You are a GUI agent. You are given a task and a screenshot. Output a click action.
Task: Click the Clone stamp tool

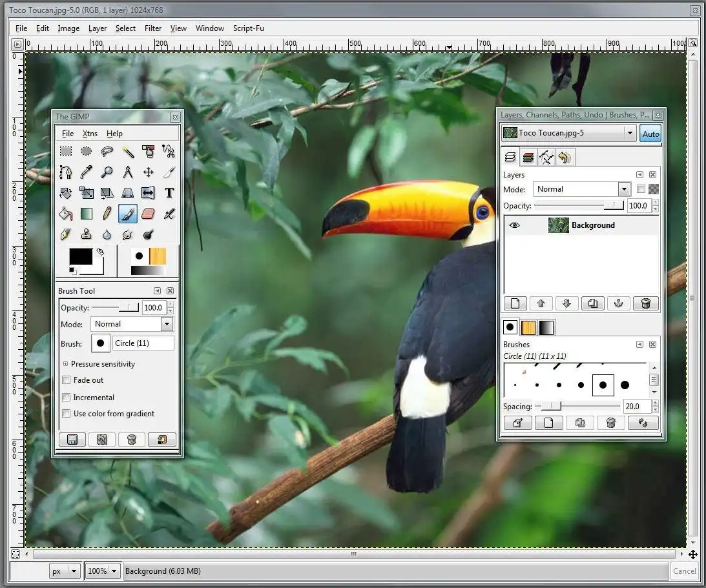87,234
